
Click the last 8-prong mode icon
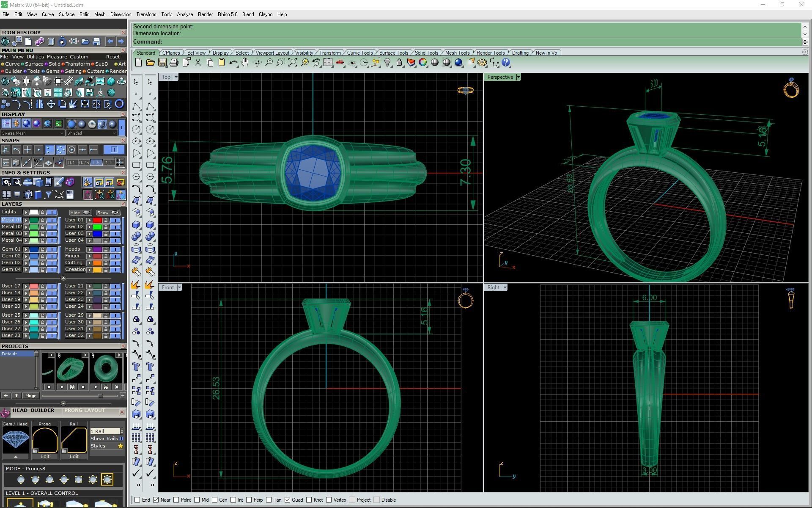pyautogui.click(x=107, y=480)
